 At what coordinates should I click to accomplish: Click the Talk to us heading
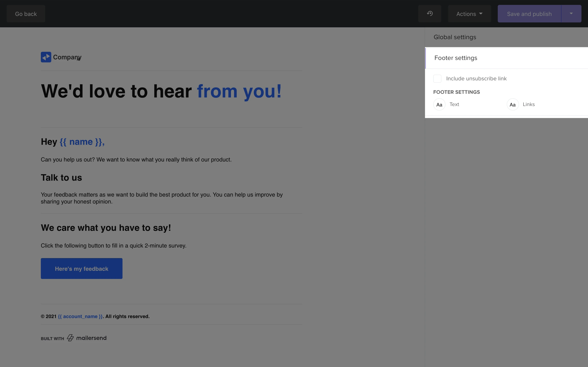(x=61, y=178)
